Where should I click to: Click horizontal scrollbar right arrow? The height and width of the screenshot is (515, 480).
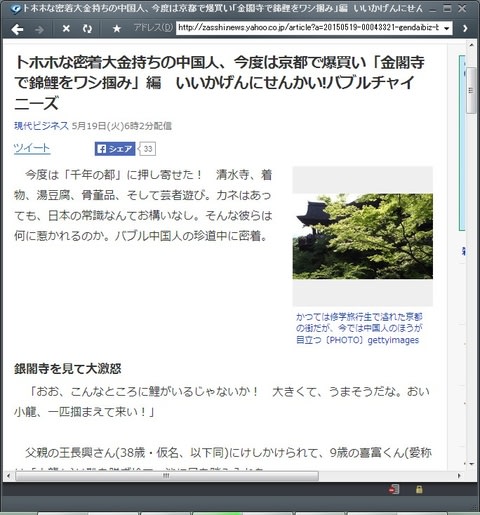[x=459, y=476]
